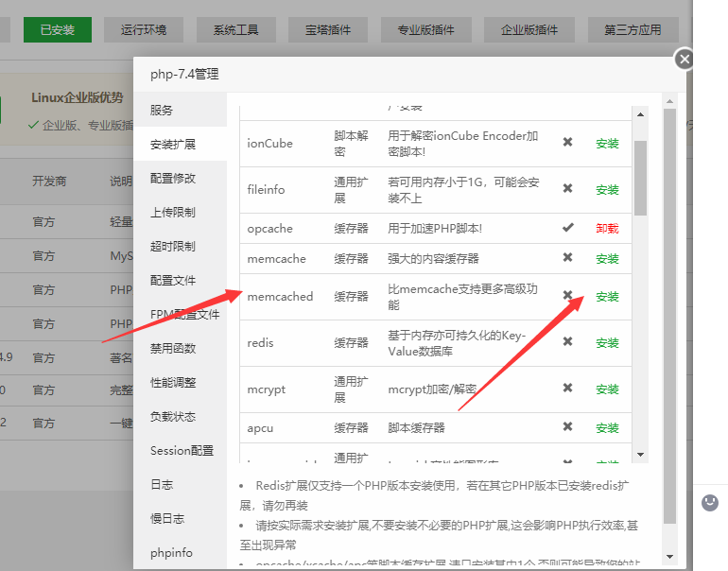Close the php-7.4 management dialog
This screenshot has height=571, width=728.
[684, 60]
